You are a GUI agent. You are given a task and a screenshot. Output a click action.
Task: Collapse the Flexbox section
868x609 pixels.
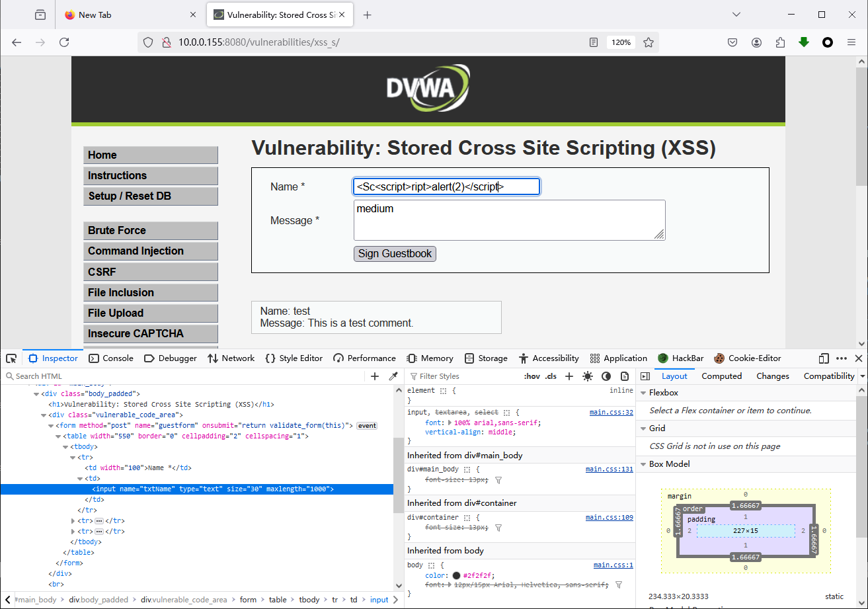click(x=643, y=393)
